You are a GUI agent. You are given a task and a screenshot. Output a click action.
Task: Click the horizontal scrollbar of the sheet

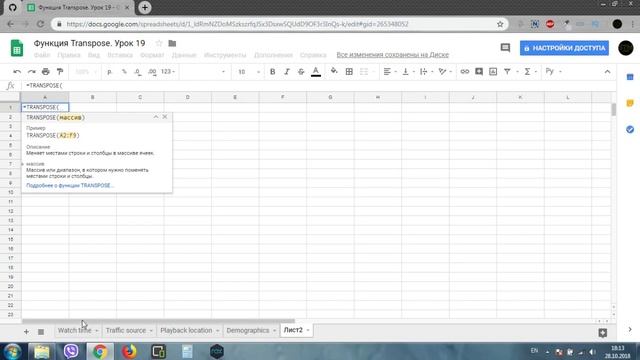point(158,321)
